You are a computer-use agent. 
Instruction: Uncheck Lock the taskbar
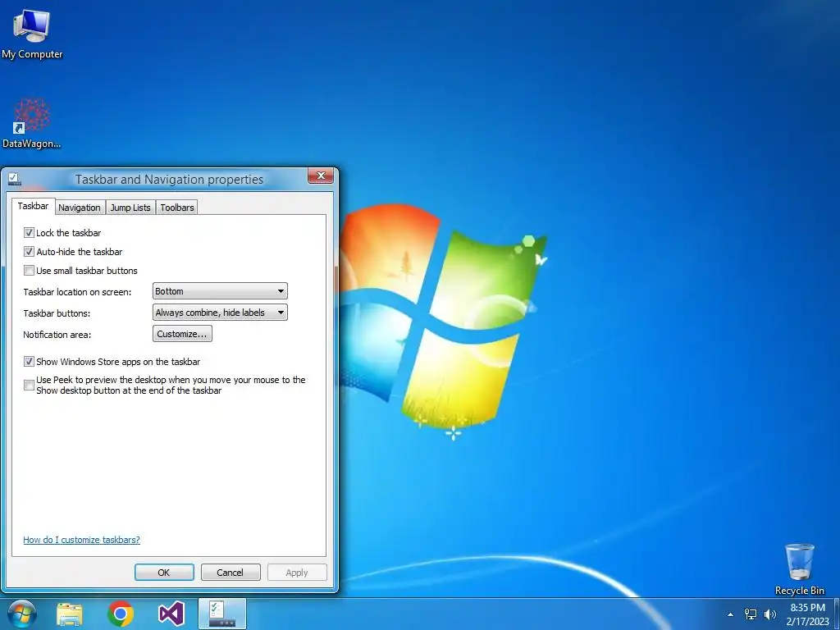(x=29, y=232)
